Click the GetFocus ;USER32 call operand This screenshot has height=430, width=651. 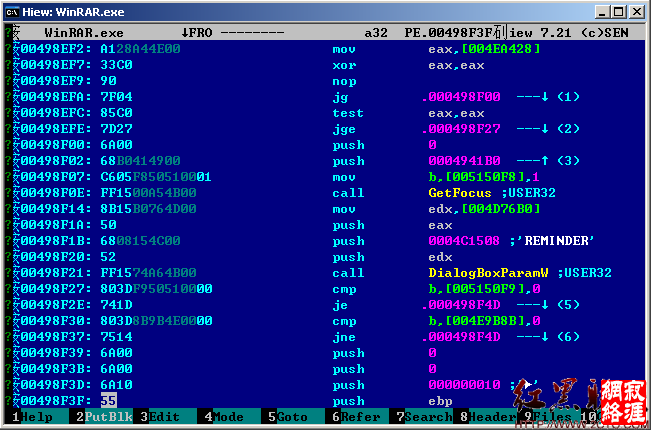click(492, 193)
